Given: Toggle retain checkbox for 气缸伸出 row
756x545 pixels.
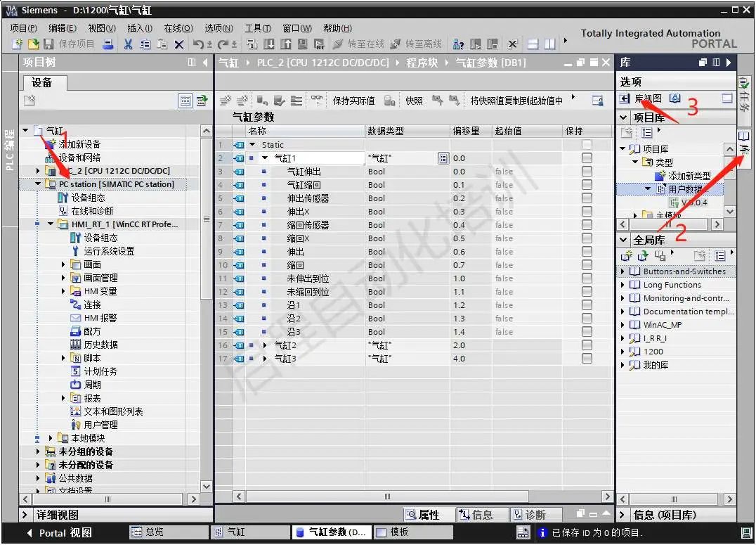Looking at the screenshot, I should click(587, 172).
